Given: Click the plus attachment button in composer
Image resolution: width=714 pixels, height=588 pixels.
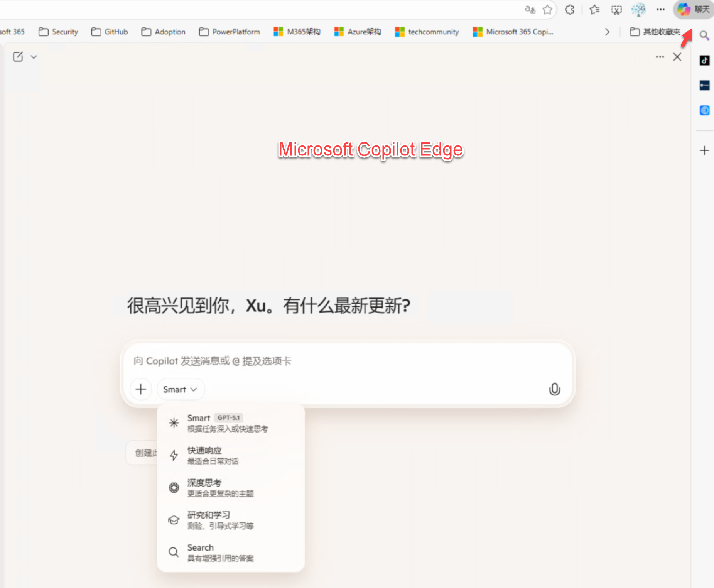Looking at the screenshot, I should tap(141, 389).
